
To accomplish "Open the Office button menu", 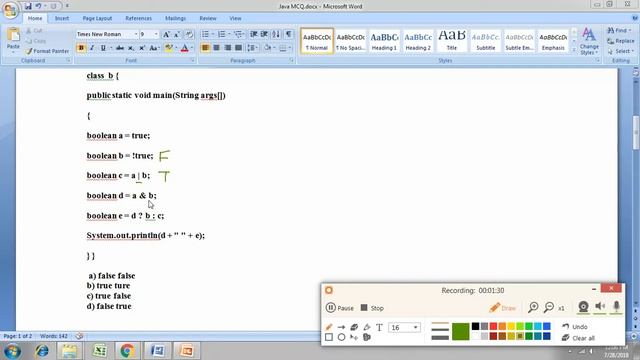I will click(10, 10).
